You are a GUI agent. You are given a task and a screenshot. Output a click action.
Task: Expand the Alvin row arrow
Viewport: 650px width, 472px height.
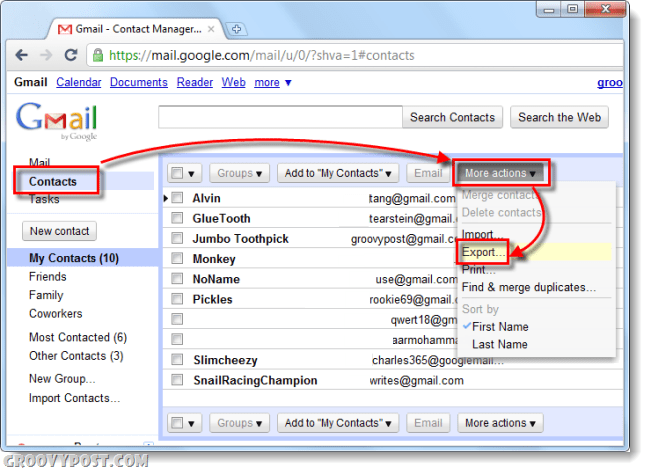(x=165, y=198)
